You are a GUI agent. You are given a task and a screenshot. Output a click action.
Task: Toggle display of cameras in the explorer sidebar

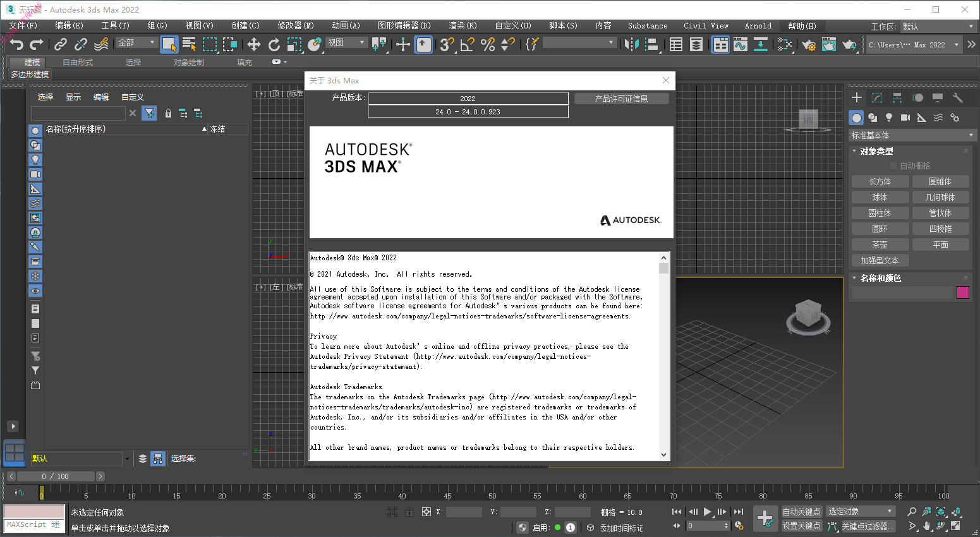tap(35, 174)
